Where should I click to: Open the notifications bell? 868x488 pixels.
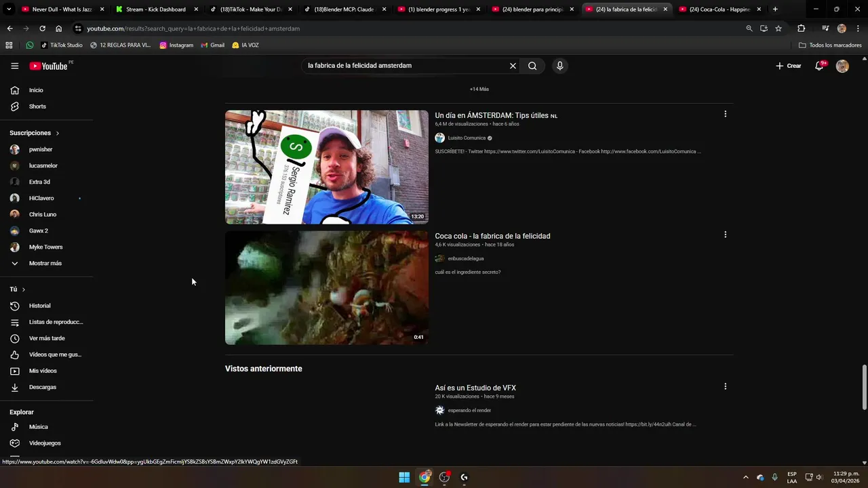[x=819, y=66]
